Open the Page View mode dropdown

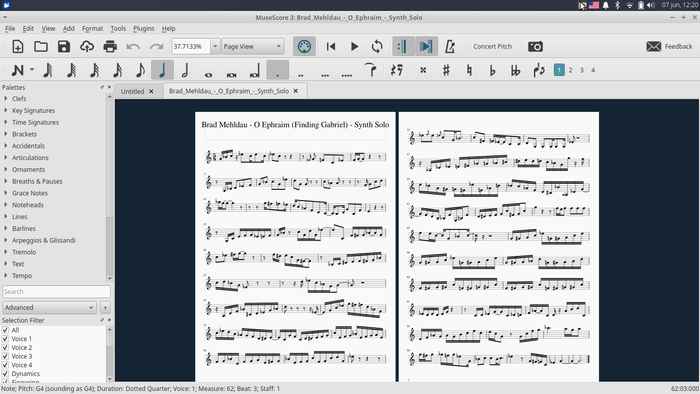point(253,46)
